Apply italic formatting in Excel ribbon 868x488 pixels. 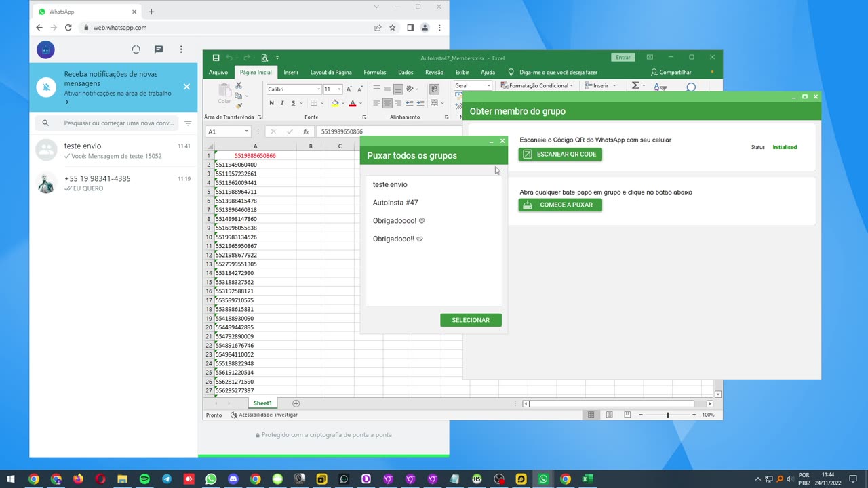coord(282,103)
